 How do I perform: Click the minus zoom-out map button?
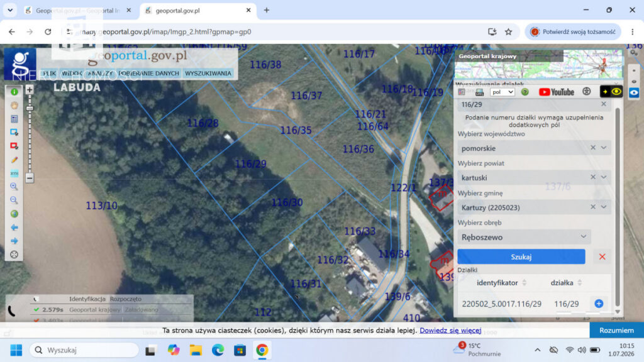coord(30,178)
